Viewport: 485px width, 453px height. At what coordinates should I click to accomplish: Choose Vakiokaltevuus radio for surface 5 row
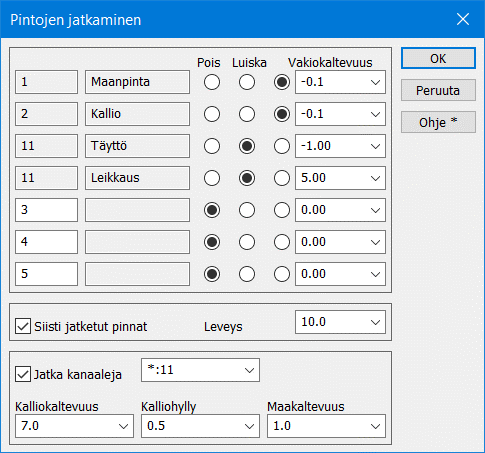tap(282, 274)
